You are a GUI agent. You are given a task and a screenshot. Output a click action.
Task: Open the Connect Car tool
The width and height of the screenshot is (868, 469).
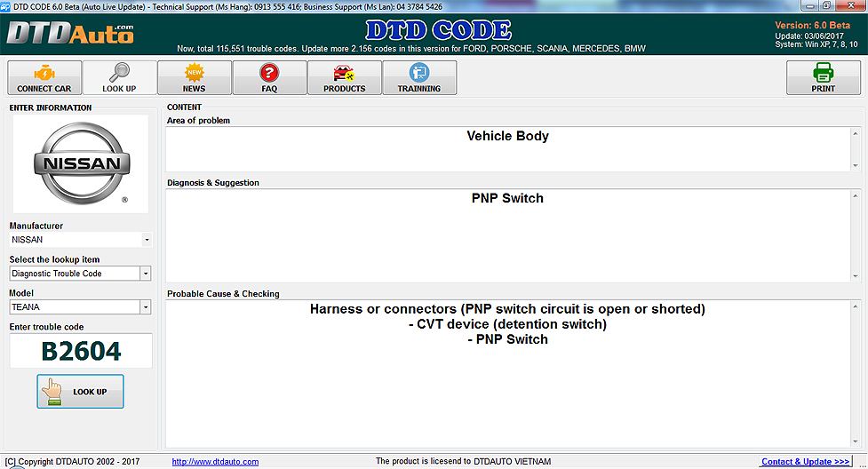click(44, 77)
